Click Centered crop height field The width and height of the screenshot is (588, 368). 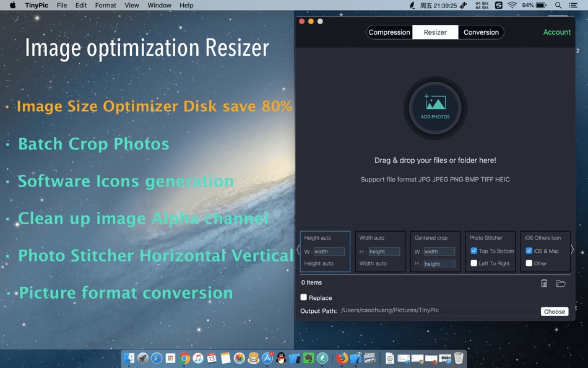tap(439, 264)
